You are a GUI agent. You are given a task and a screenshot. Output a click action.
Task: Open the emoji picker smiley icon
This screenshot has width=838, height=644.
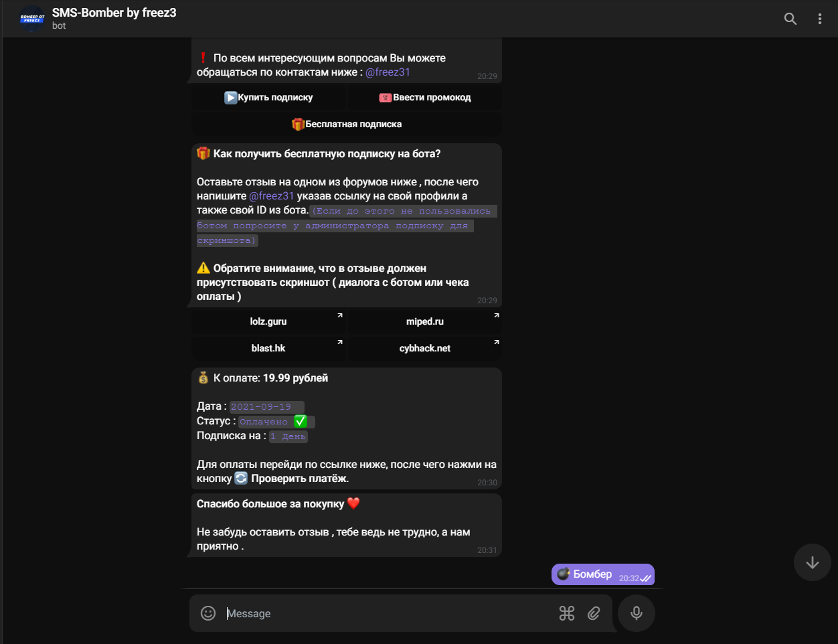(x=208, y=613)
